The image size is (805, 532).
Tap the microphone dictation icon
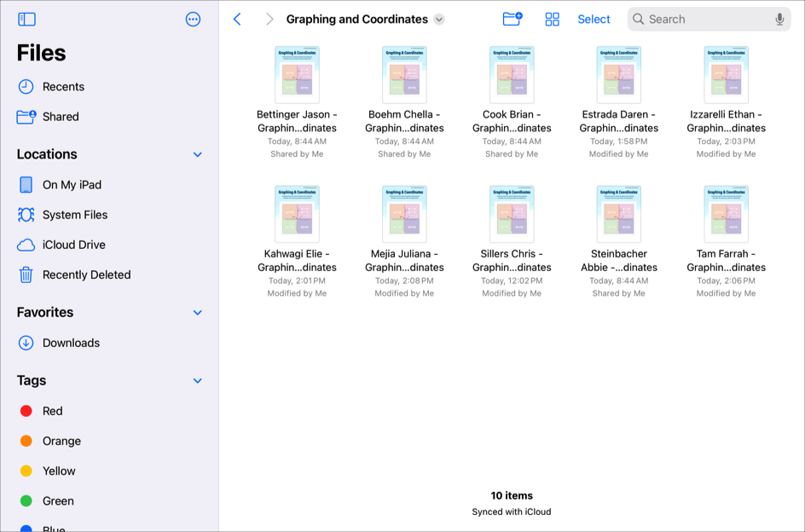coord(779,19)
